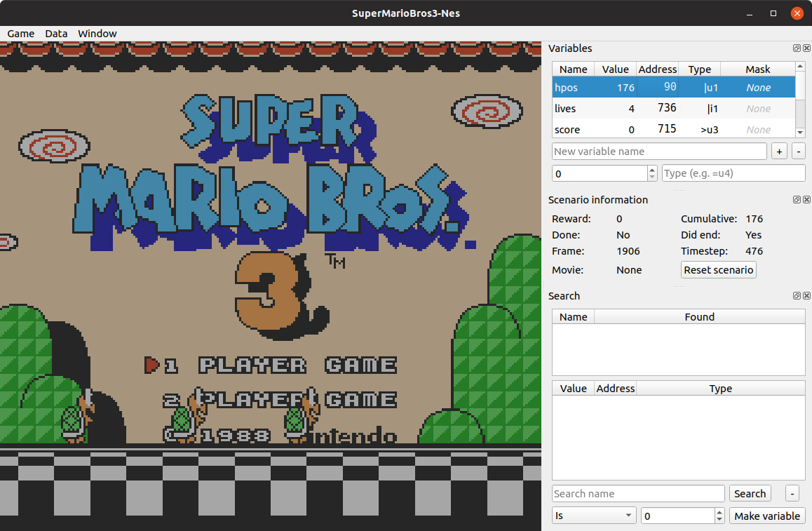This screenshot has height=531, width=812.
Task: Float the Scenario information panel
Action: (x=797, y=199)
